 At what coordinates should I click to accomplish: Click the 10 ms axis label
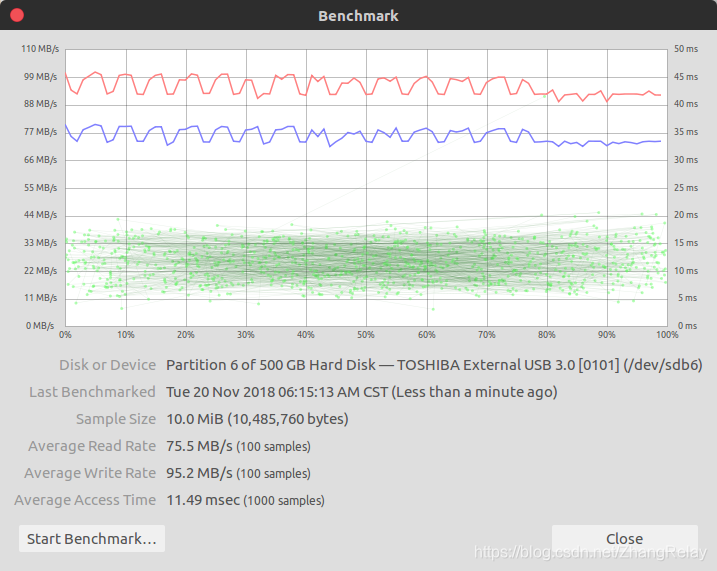pyautogui.click(x=686, y=270)
